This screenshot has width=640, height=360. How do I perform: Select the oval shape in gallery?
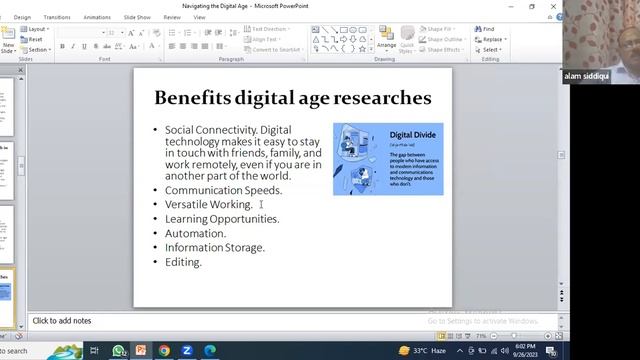[x=353, y=30]
